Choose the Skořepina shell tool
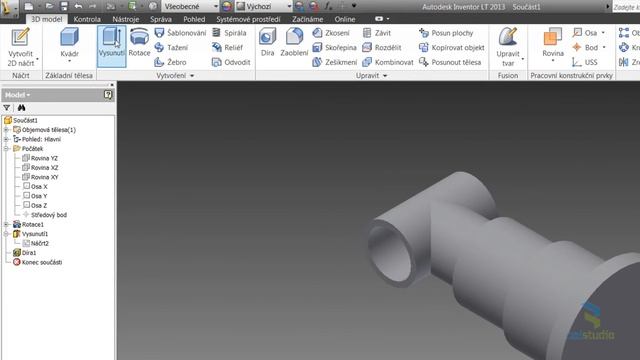The height and width of the screenshot is (360, 640). 334,48
